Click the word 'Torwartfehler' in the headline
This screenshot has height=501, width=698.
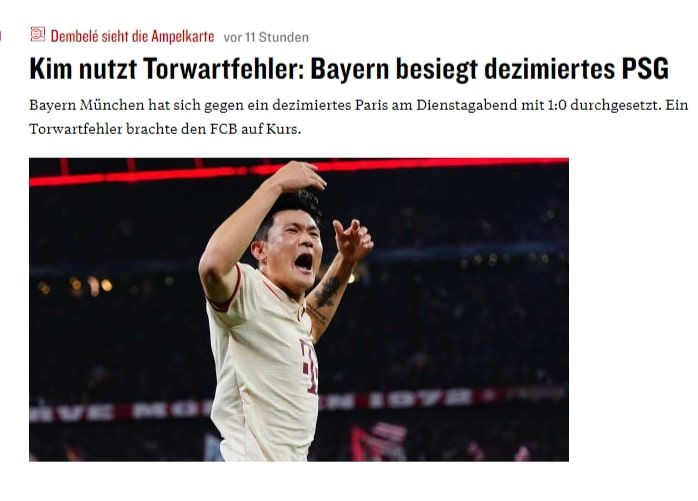tap(223, 69)
